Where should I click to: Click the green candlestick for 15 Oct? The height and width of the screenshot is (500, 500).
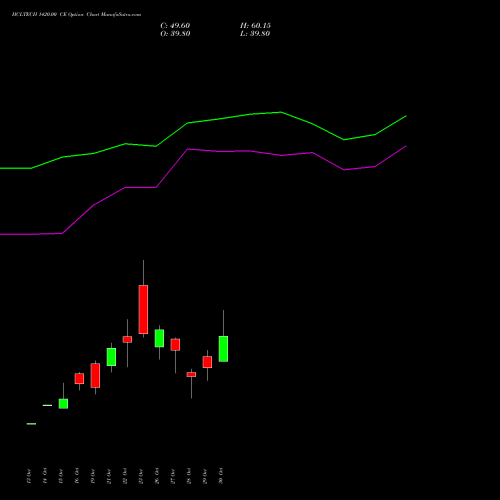[63, 404]
